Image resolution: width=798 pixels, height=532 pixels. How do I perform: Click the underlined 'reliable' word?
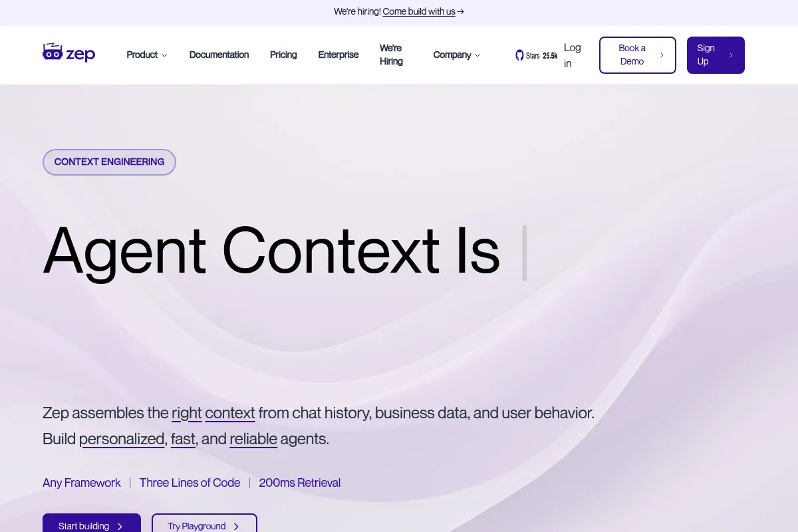pyautogui.click(x=253, y=440)
